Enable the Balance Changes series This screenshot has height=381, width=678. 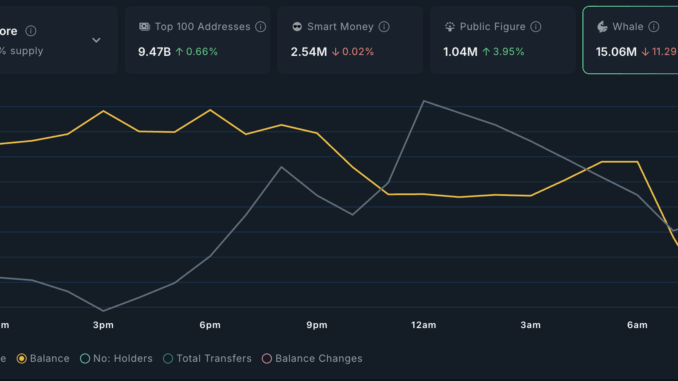point(267,359)
